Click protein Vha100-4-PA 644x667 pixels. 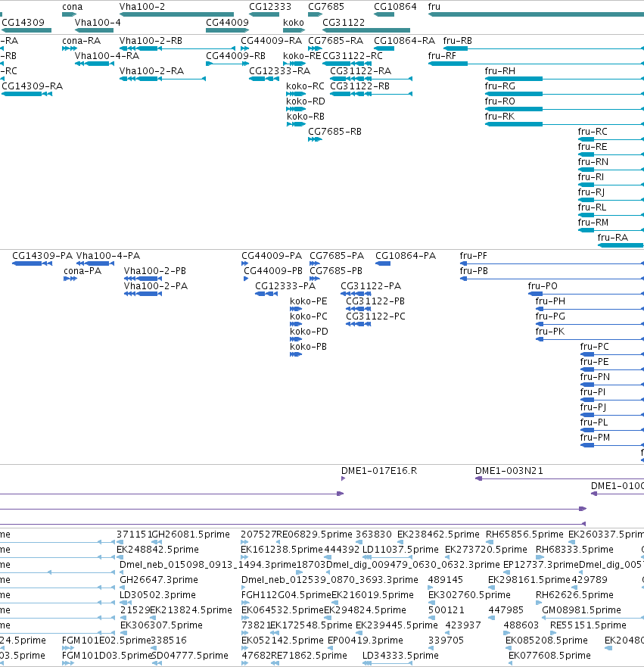(x=95, y=263)
